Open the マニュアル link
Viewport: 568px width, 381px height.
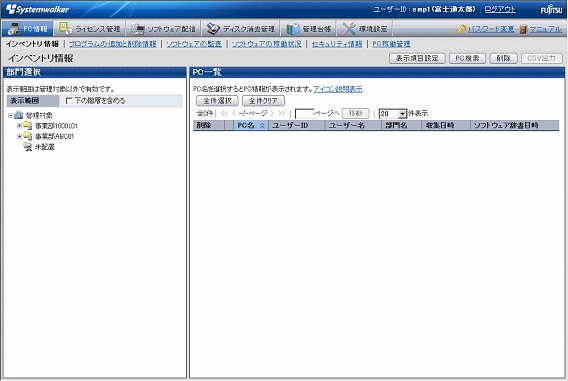[546, 29]
